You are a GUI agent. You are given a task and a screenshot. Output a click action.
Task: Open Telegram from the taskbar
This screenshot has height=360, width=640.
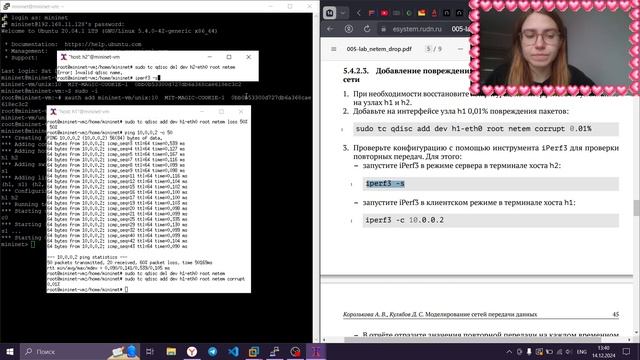213,351
